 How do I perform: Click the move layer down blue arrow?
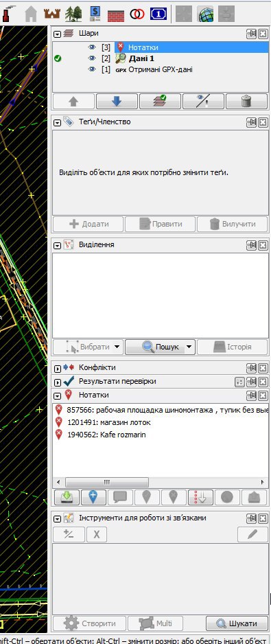click(117, 101)
